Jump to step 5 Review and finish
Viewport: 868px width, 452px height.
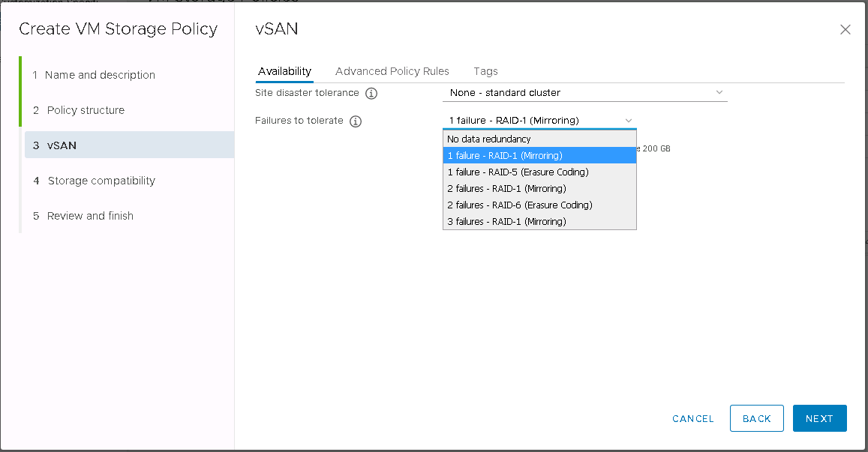[128, 216]
